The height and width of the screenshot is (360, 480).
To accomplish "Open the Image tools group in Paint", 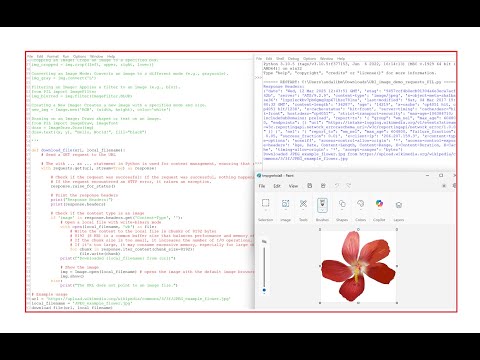I will pos(285,204).
